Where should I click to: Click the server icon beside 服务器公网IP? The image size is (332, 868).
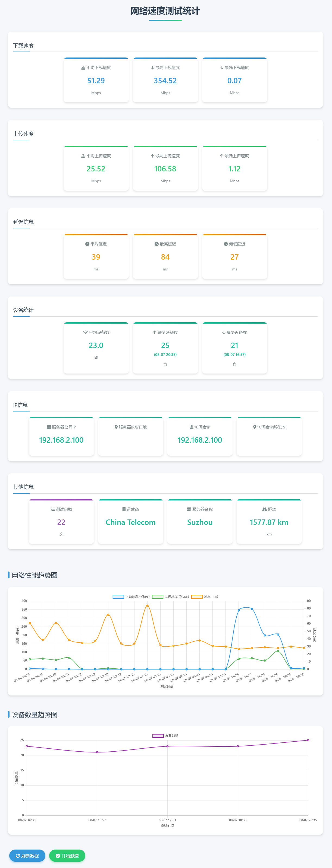click(x=49, y=427)
